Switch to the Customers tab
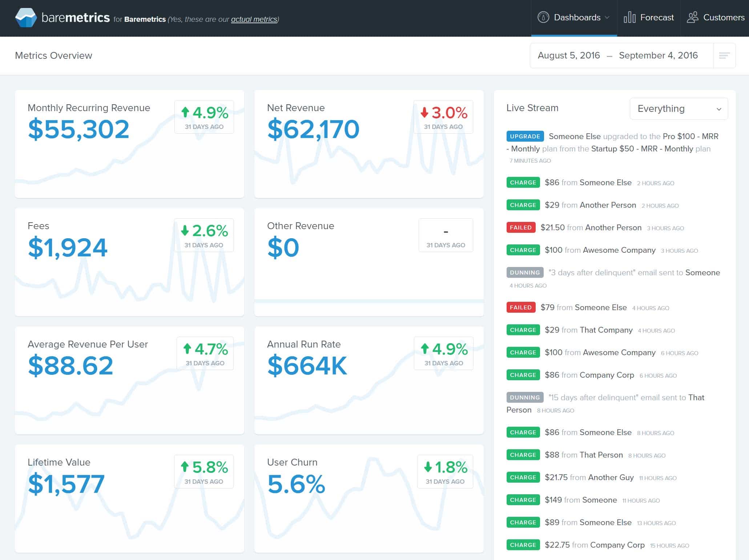 (x=715, y=17)
